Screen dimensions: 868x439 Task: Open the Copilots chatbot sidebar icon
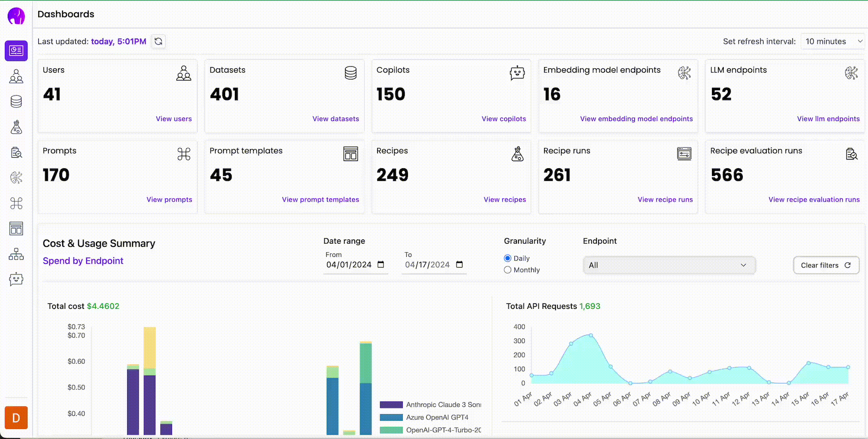(16, 279)
